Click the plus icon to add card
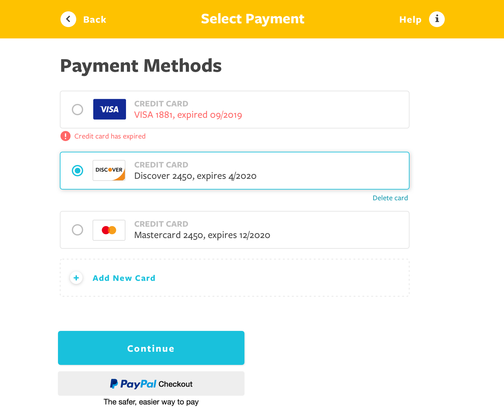 coord(76,278)
